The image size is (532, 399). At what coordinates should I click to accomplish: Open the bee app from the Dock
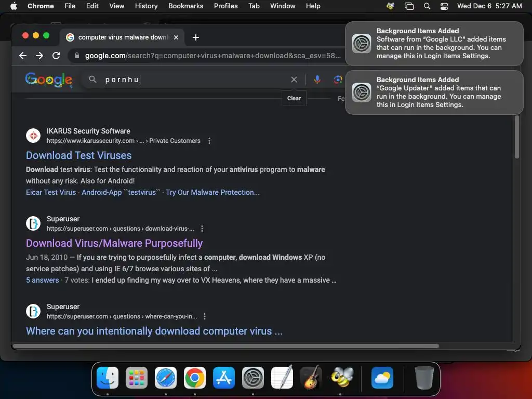coord(342,377)
